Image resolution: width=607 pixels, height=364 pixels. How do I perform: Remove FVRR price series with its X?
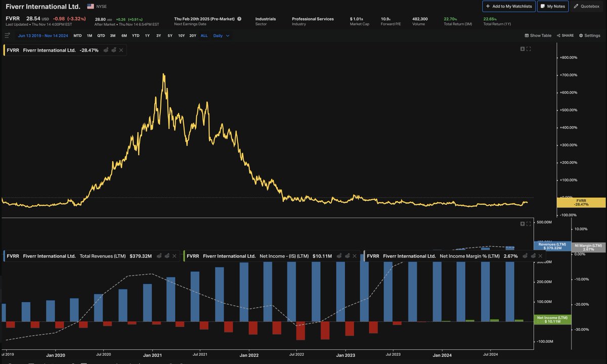click(x=121, y=51)
